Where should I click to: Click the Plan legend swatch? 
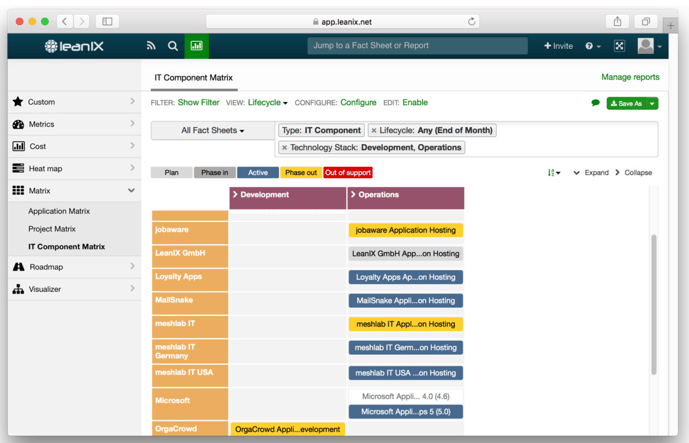pos(171,173)
